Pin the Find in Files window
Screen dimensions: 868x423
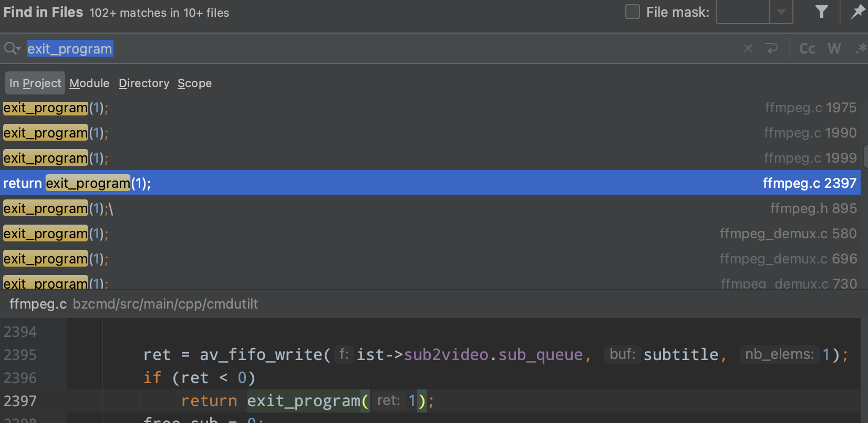point(857,12)
